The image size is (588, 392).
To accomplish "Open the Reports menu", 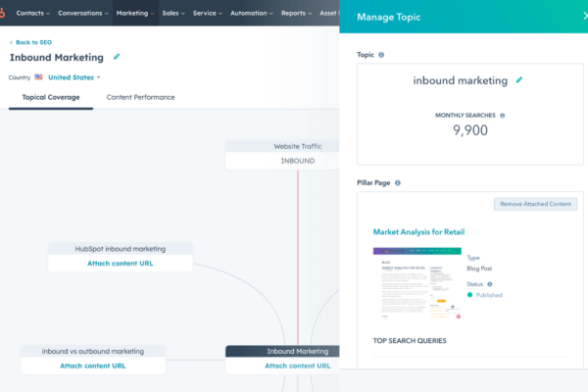I will pos(296,13).
